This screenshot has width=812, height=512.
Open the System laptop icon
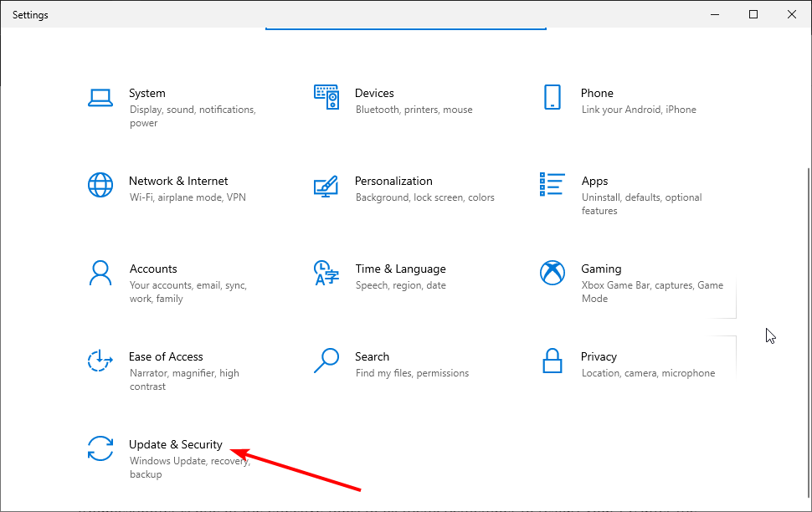coord(100,97)
